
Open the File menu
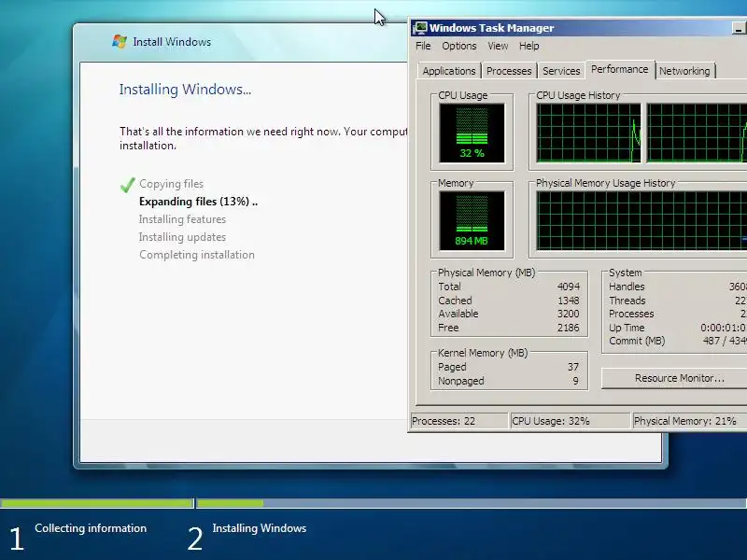pyautogui.click(x=423, y=46)
